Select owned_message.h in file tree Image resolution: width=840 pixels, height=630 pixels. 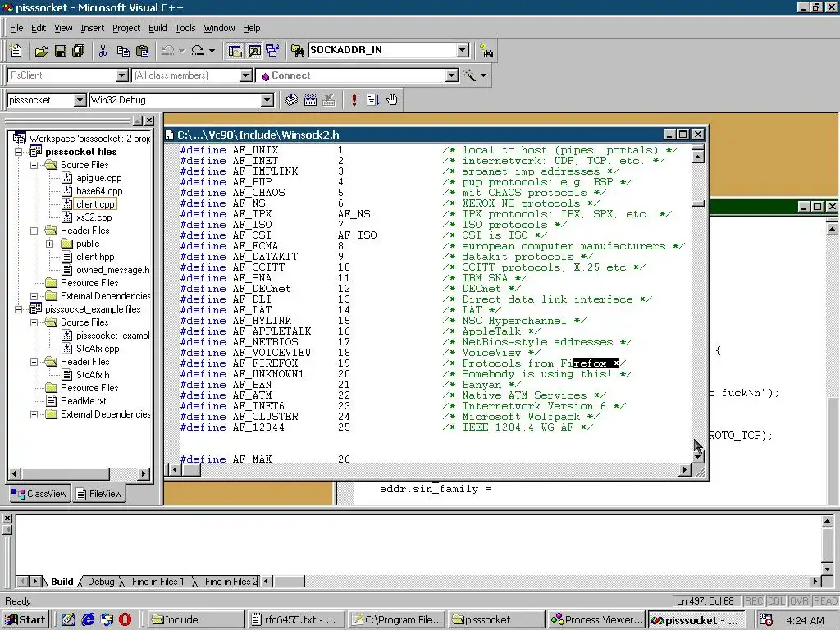112,270
